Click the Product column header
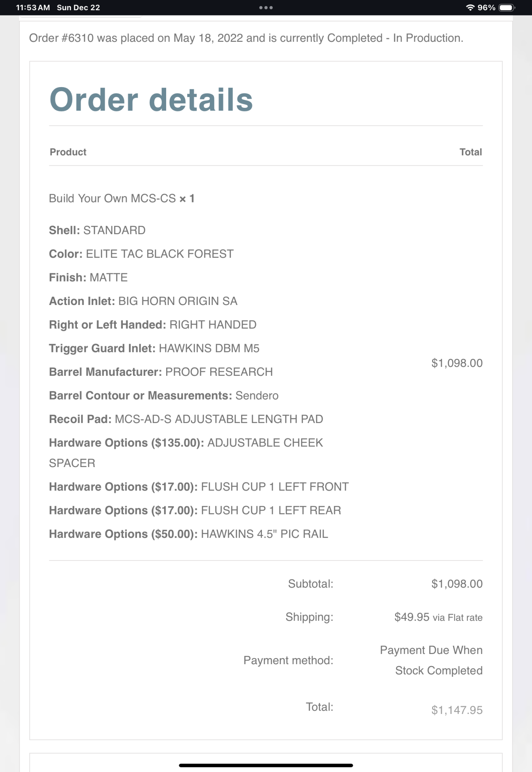This screenshot has width=532, height=772. point(68,152)
